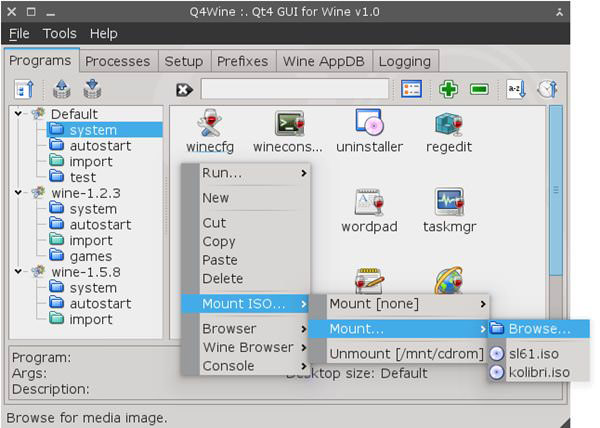Image resolution: width=600 pixels, height=428 pixels.
Task: Click the Browse... folder entry
Action: click(538, 329)
